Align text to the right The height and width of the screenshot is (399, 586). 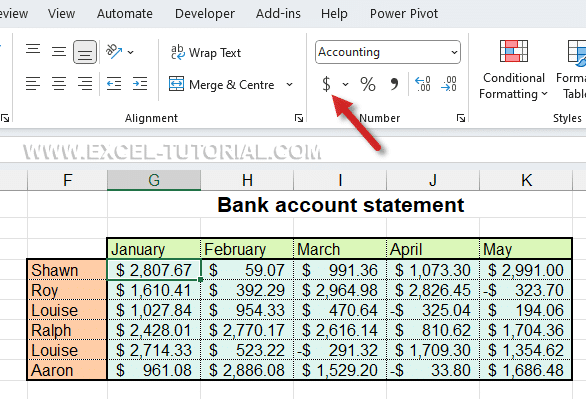85,83
